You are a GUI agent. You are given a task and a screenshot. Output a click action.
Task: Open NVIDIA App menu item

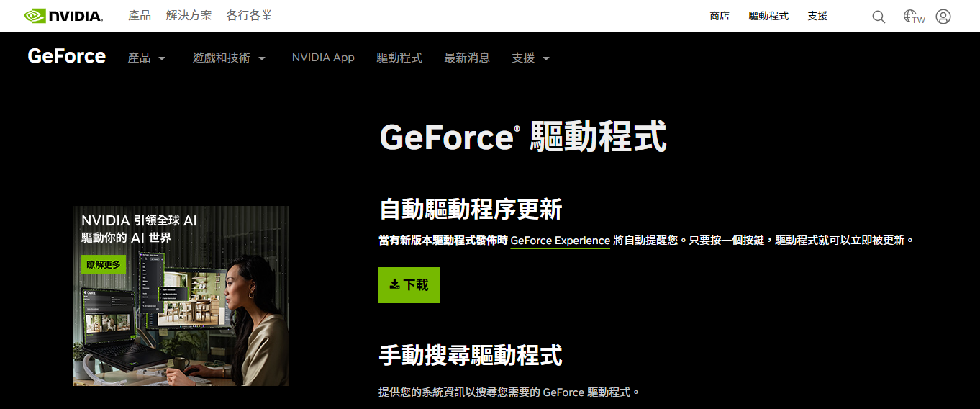(x=323, y=58)
